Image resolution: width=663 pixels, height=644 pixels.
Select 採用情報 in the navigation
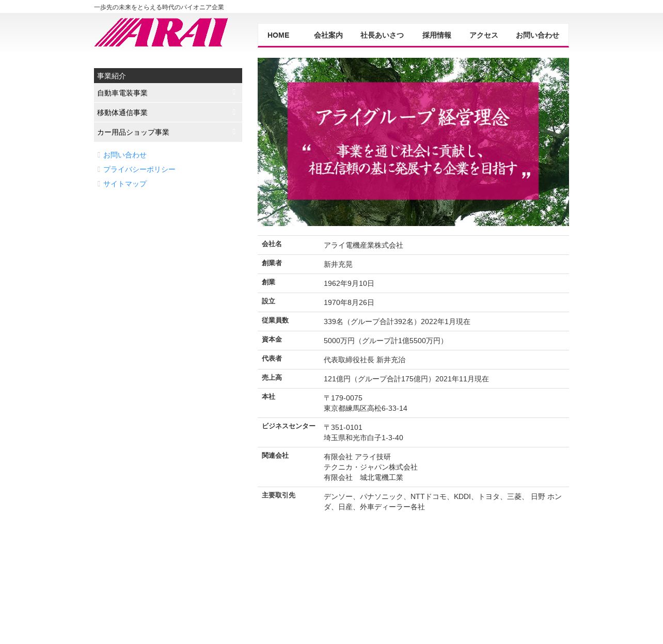point(437,35)
